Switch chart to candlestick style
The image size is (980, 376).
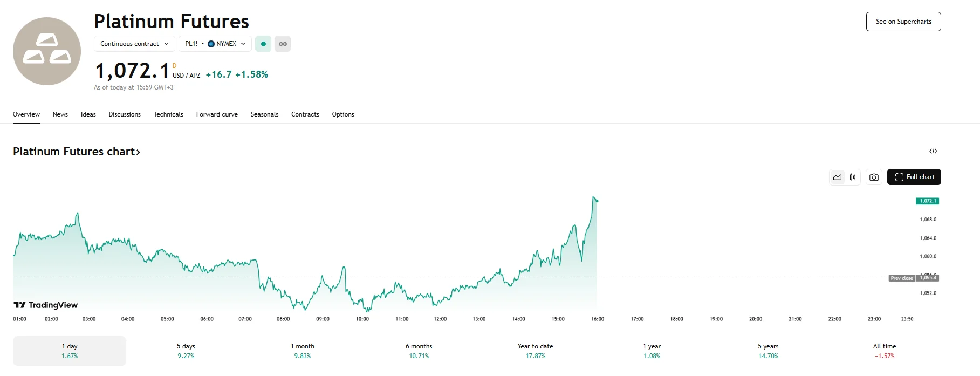click(x=853, y=177)
